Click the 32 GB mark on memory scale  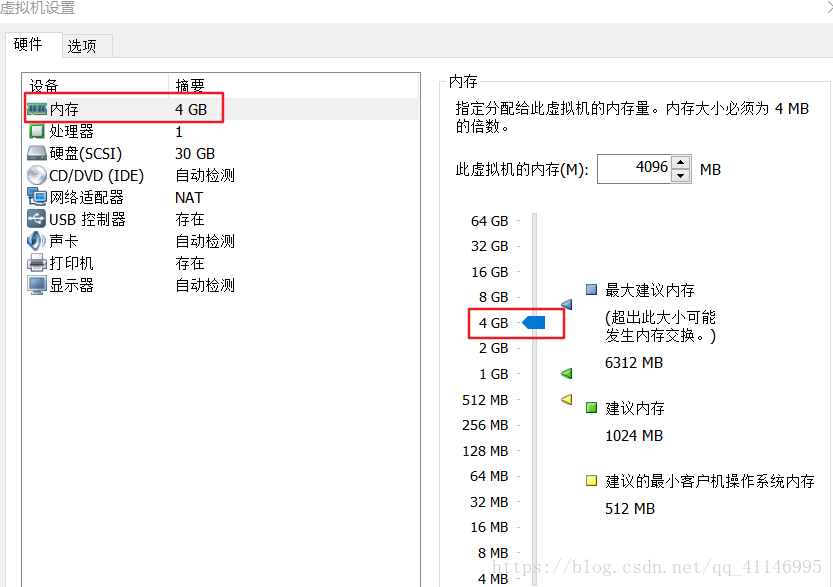tap(490, 246)
